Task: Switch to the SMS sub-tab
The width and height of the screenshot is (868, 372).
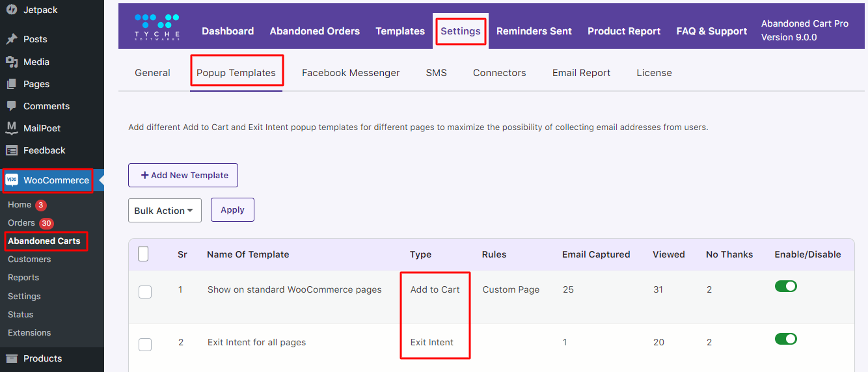Action: click(x=437, y=73)
